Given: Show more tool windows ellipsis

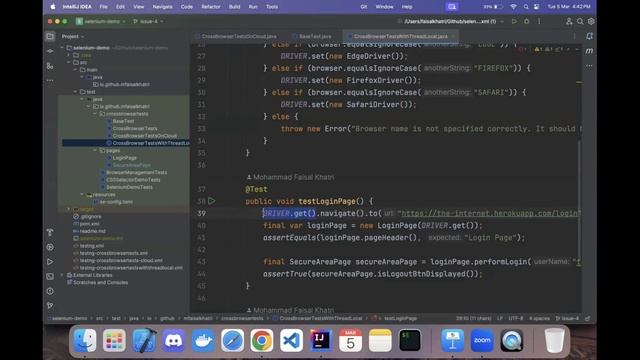Looking at the screenshot, I should (50, 80).
